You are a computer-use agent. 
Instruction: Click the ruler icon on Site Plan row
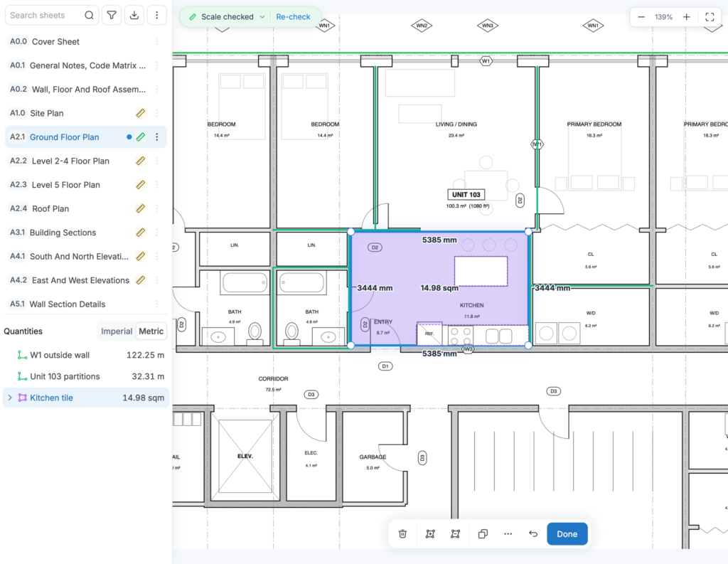coord(140,113)
